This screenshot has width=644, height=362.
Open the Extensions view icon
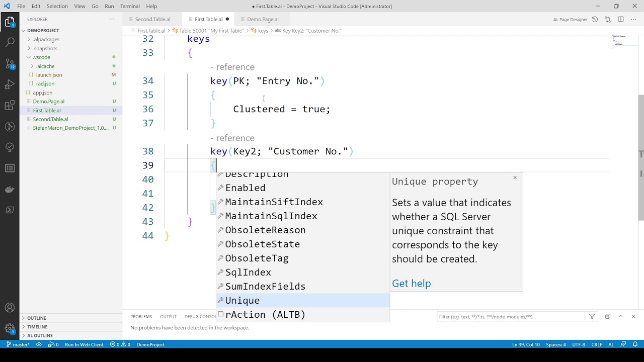[x=10, y=106]
